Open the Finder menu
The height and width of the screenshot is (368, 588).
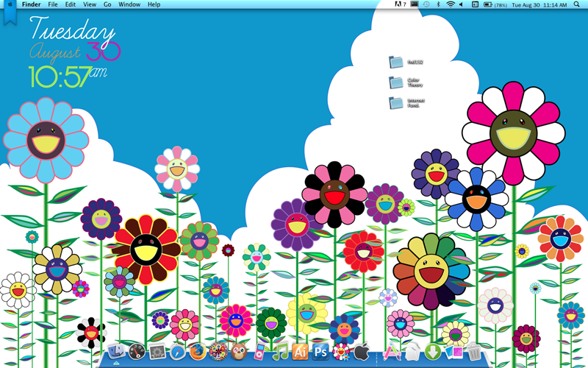[x=31, y=4]
